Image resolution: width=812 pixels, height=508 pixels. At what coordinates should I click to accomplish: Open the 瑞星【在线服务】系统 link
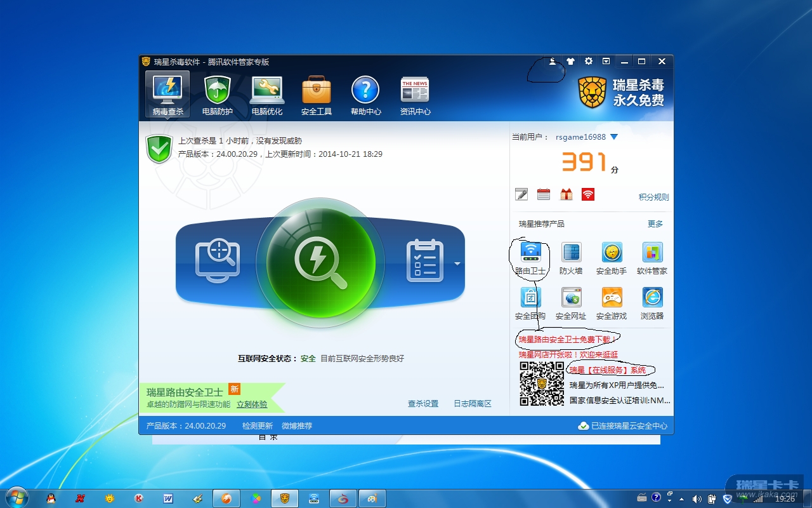tap(608, 370)
